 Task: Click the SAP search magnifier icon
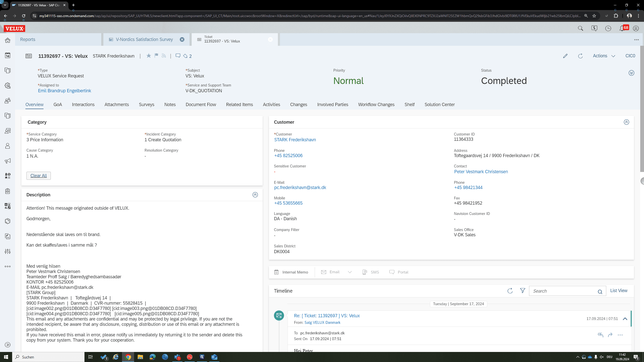580,28
